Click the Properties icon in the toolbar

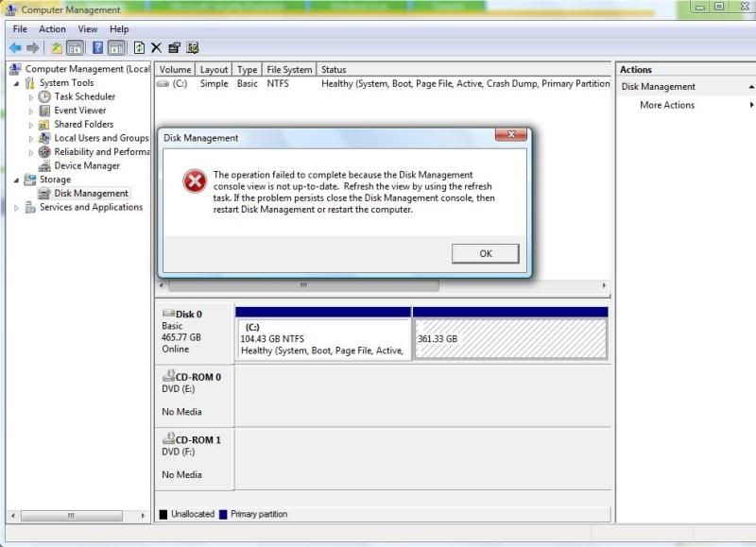click(175, 48)
